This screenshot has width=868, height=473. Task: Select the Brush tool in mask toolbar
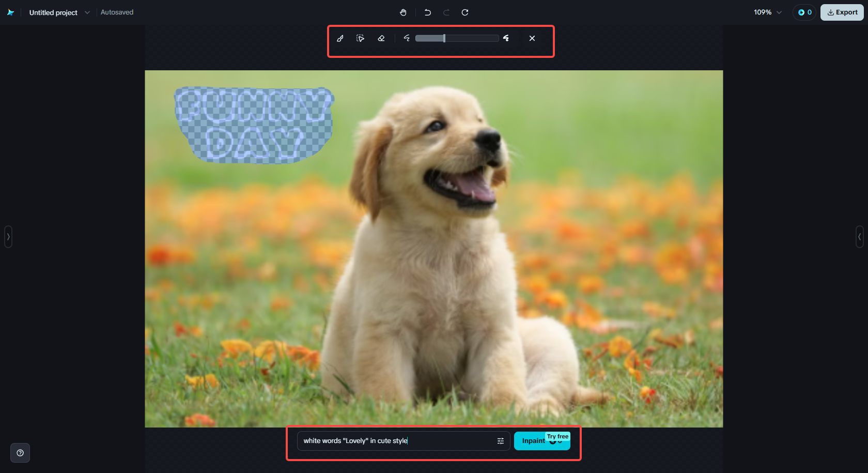[x=340, y=38]
